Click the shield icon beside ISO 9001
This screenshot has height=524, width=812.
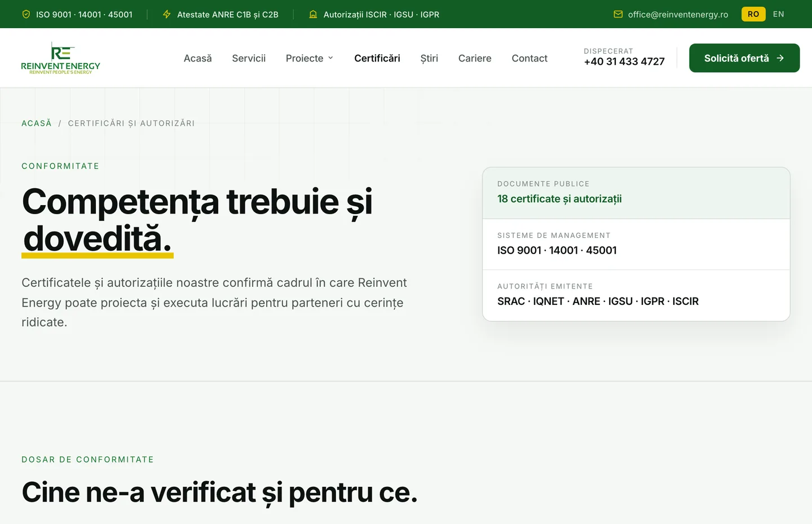[26, 14]
